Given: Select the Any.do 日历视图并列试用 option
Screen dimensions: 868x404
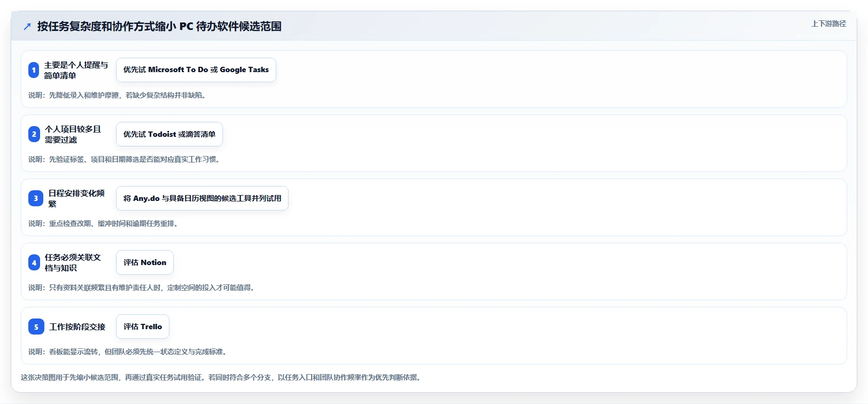Looking at the screenshot, I should (202, 198).
